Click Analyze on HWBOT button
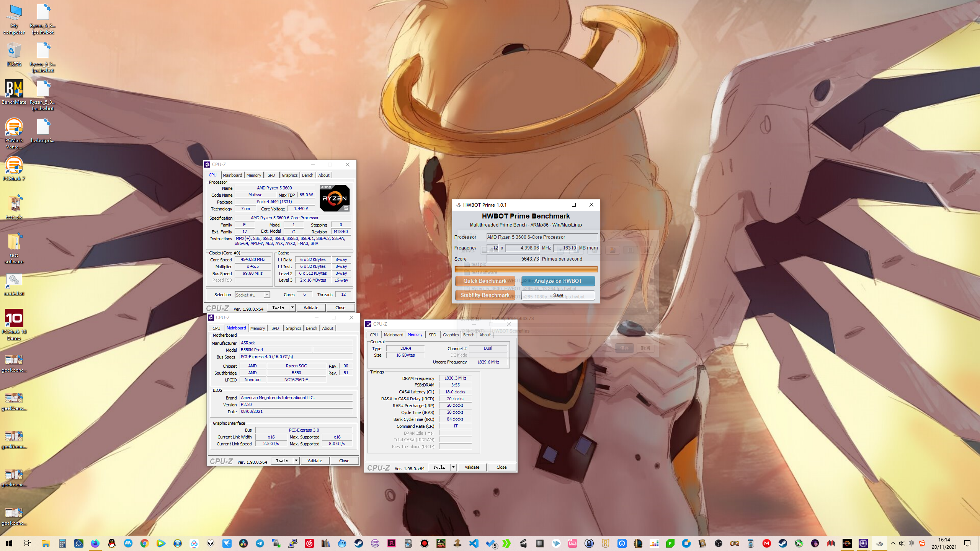The height and width of the screenshot is (551, 980). [558, 281]
